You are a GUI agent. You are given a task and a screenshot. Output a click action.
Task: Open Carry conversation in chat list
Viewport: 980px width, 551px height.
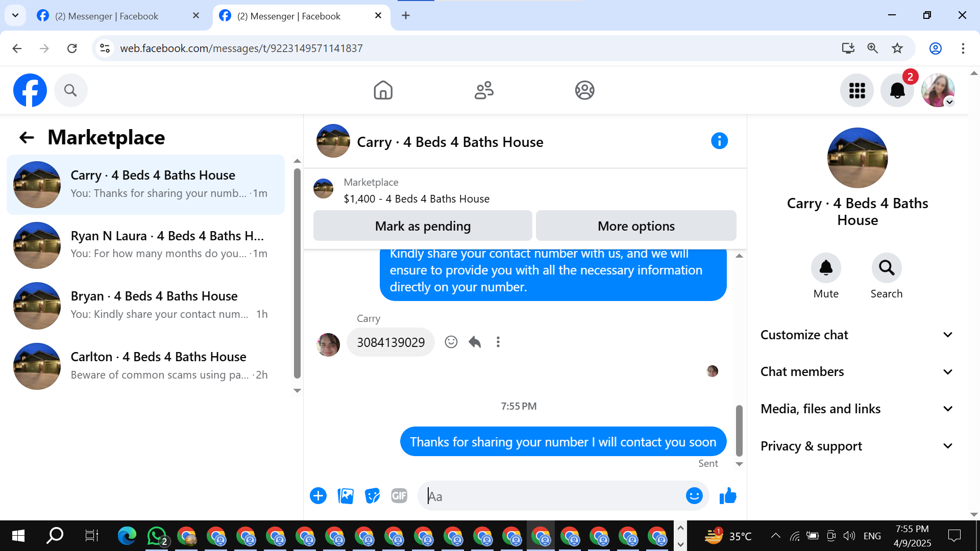(146, 185)
